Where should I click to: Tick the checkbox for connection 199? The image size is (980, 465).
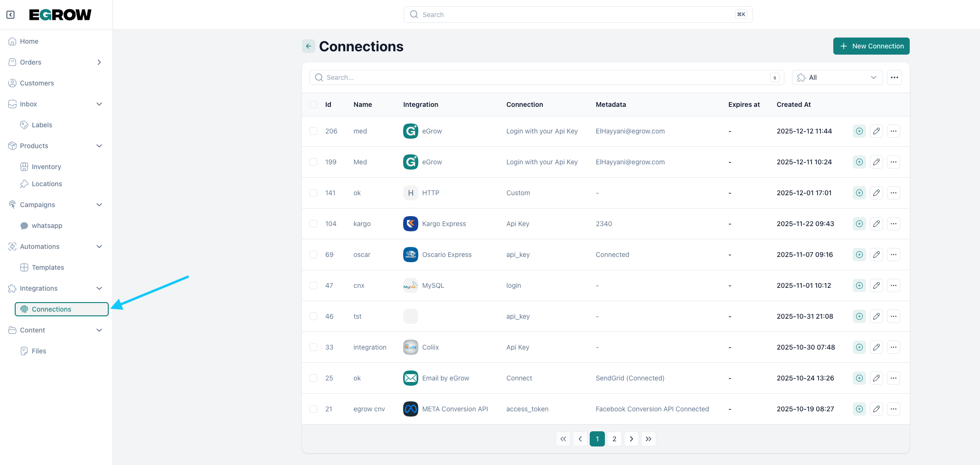313,162
